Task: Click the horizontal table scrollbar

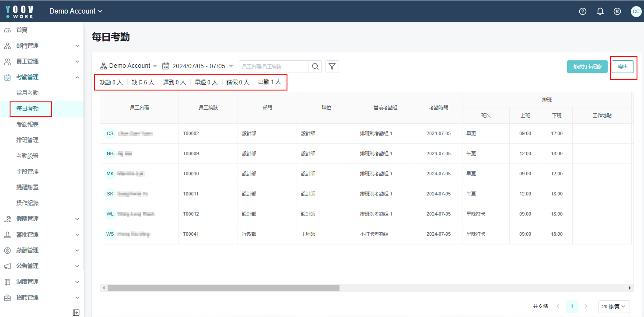Action: 223,288
